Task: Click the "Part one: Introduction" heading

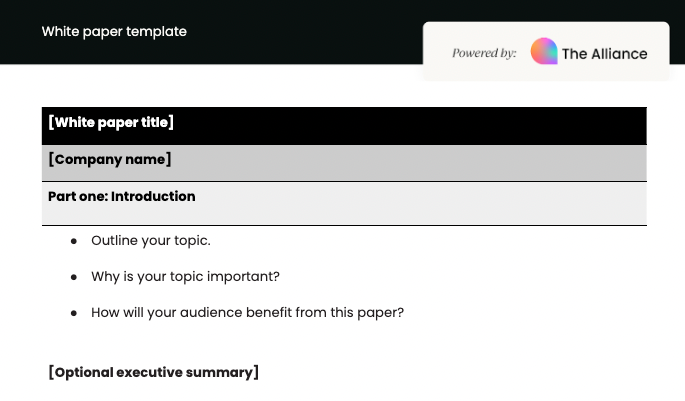Action: (121, 196)
